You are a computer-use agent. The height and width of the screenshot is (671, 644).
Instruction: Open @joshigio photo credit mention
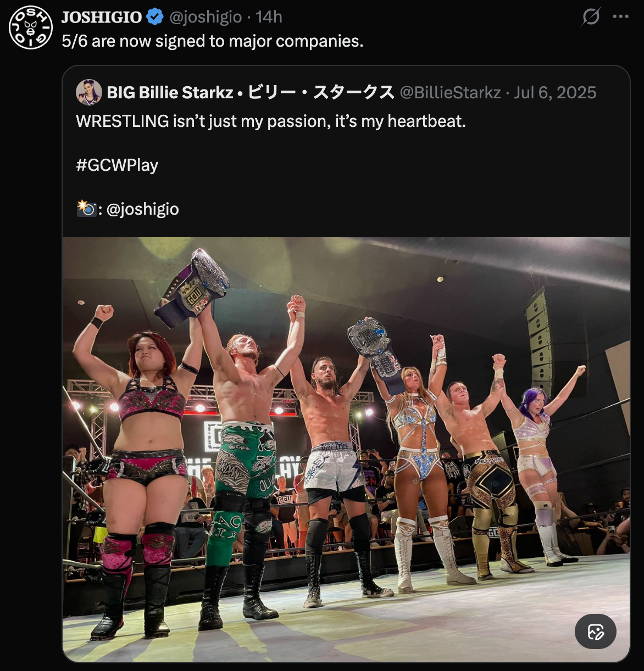click(143, 209)
